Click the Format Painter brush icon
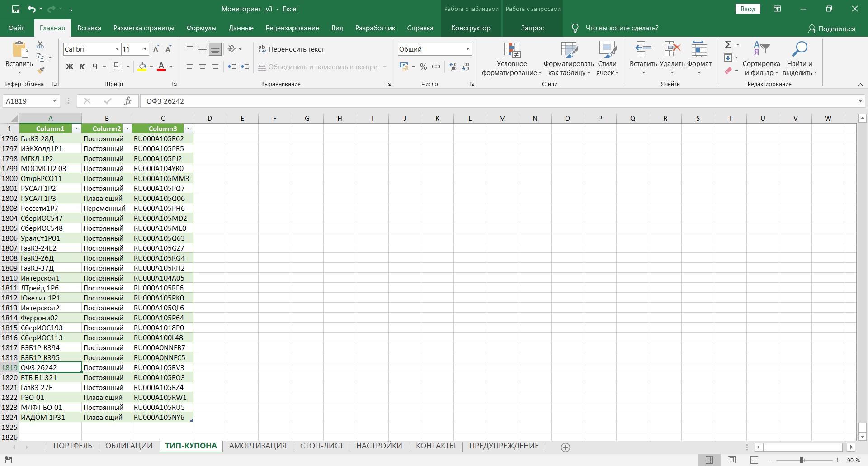The width and height of the screenshot is (868, 466). point(40,70)
